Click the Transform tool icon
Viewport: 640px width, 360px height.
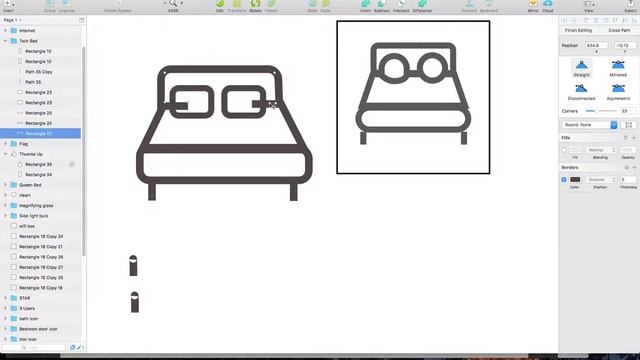click(x=237, y=5)
